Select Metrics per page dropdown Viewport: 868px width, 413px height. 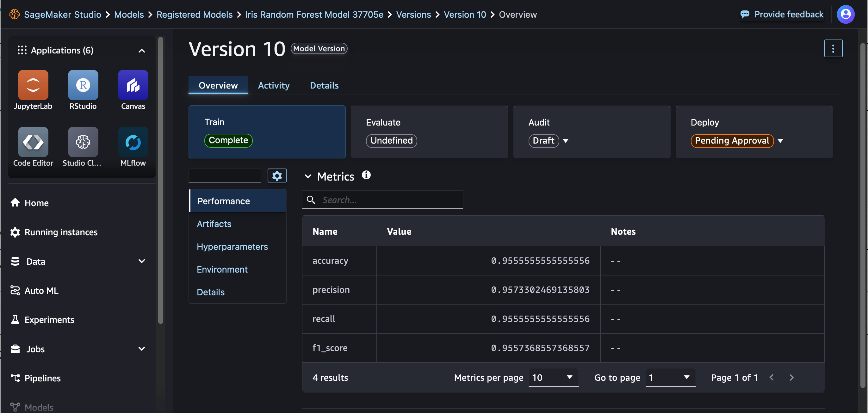[551, 378]
